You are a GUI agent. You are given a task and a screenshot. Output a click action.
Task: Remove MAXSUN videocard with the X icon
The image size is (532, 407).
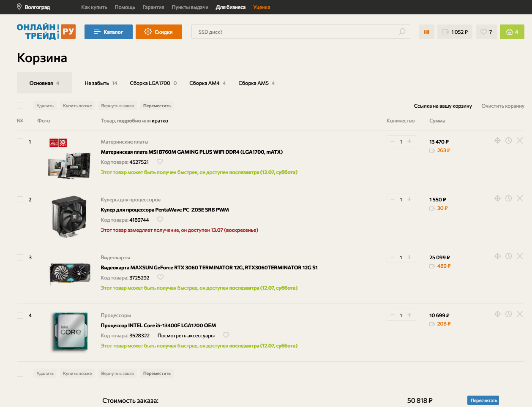coord(520,256)
